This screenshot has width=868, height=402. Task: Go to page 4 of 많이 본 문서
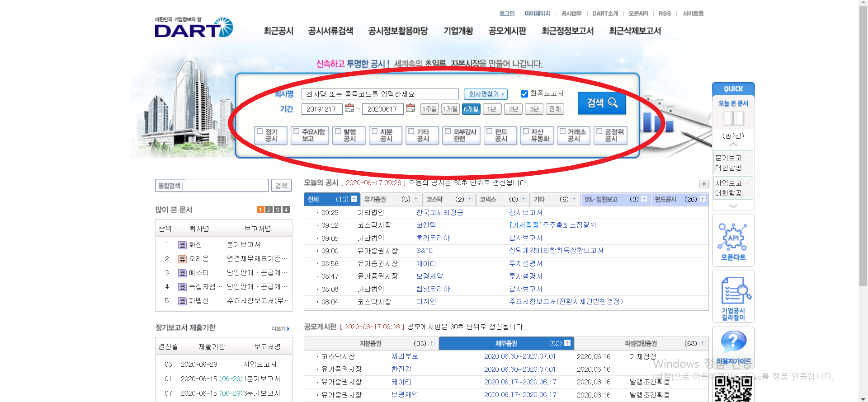coord(286,210)
